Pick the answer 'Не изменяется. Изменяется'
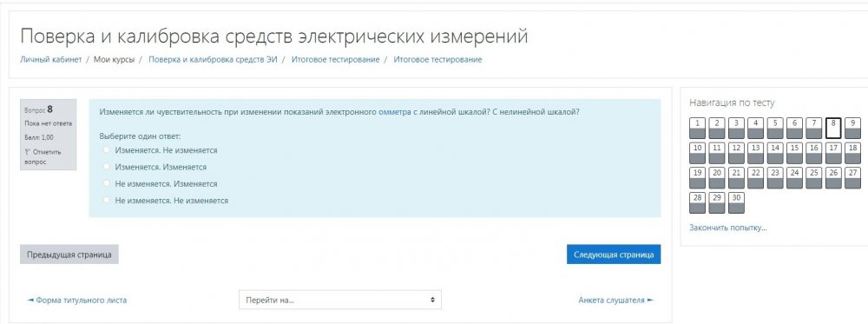 point(106,183)
